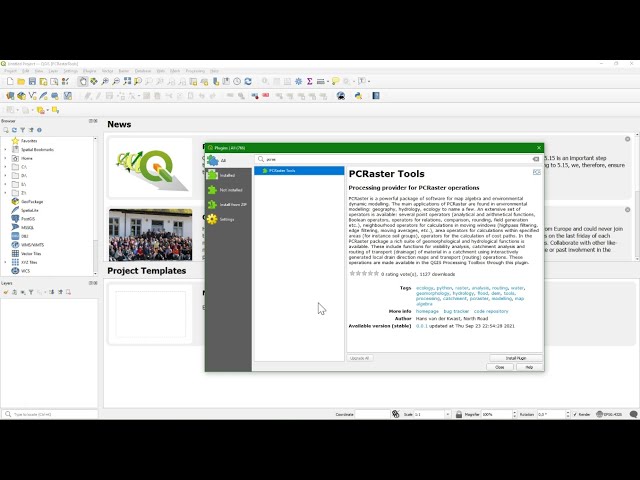Expand the XYZ Tiles node
Image resolution: width=640 pixels, height=480 pixels.
(x=5, y=262)
